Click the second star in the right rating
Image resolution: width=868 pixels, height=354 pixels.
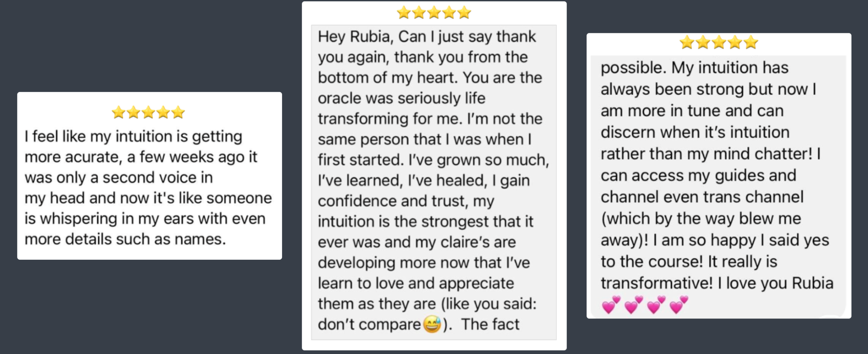[703, 42]
